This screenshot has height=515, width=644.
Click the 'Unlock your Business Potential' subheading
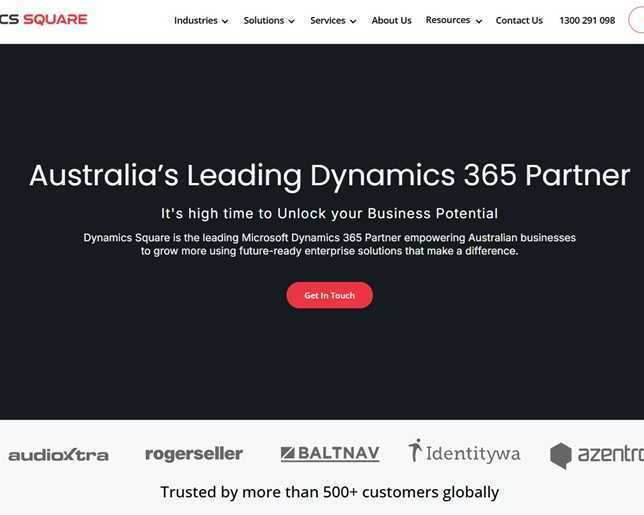click(x=387, y=214)
